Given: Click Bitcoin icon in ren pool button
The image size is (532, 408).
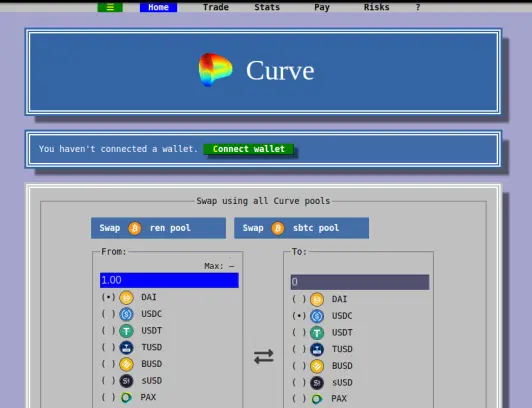Looking at the screenshot, I should click(x=135, y=228).
